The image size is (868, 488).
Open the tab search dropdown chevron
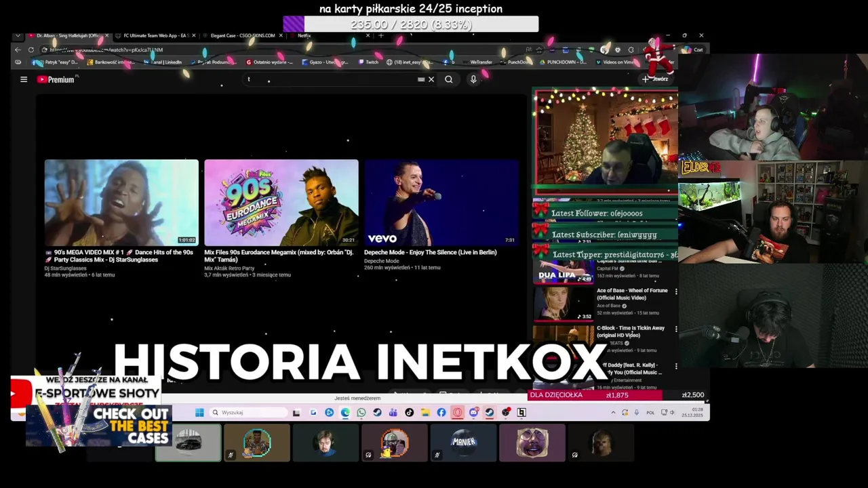click(x=18, y=35)
